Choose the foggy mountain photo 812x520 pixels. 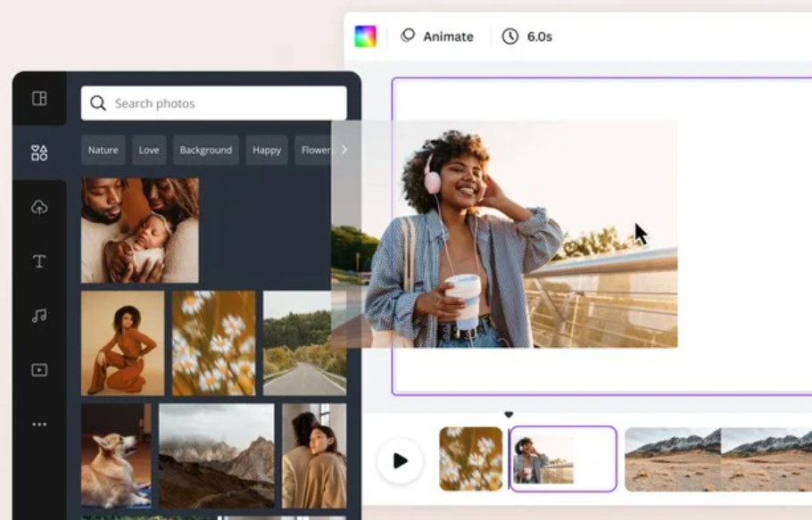pyautogui.click(x=217, y=456)
